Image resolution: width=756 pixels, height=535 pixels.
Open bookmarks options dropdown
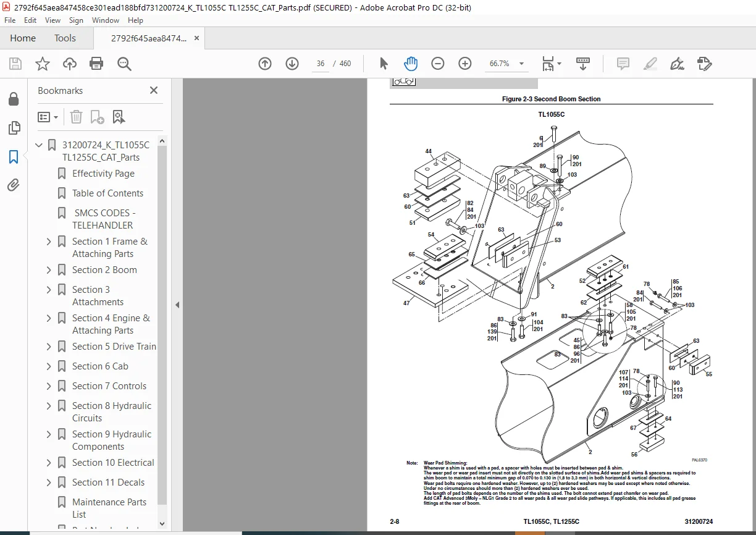pos(48,117)
